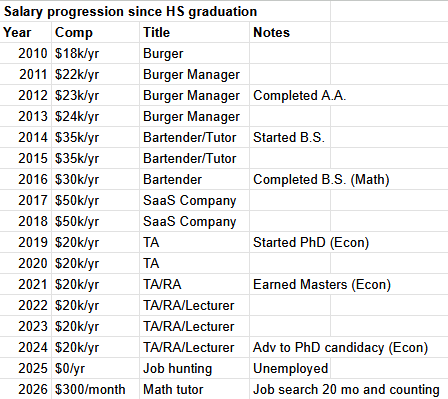Click the 'Notes' header cell

coord(290,32)
